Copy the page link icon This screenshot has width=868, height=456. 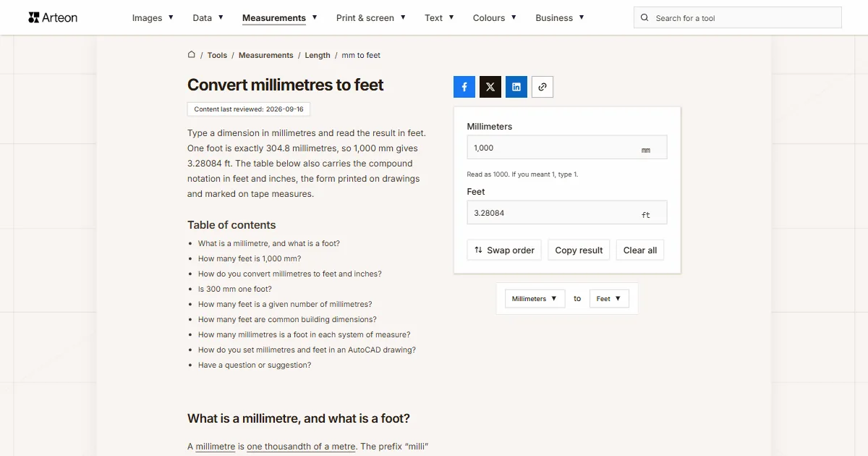pos(542,87)
